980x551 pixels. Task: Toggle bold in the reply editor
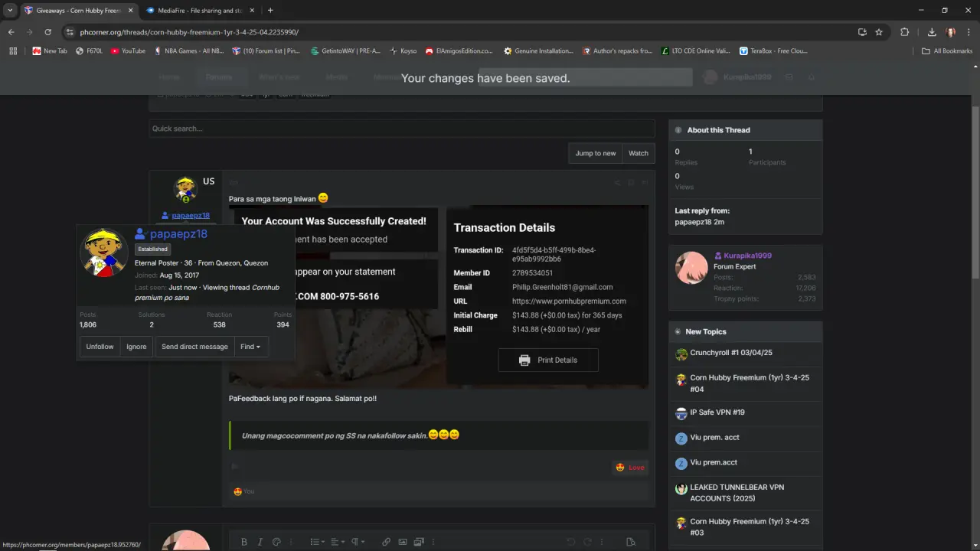[x=244, y=542]
